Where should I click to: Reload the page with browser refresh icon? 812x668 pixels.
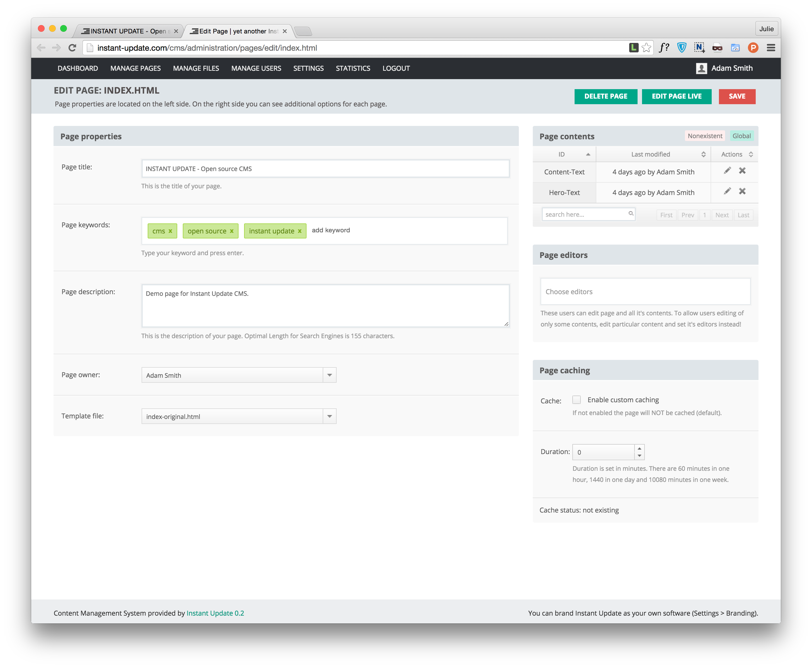72,48
